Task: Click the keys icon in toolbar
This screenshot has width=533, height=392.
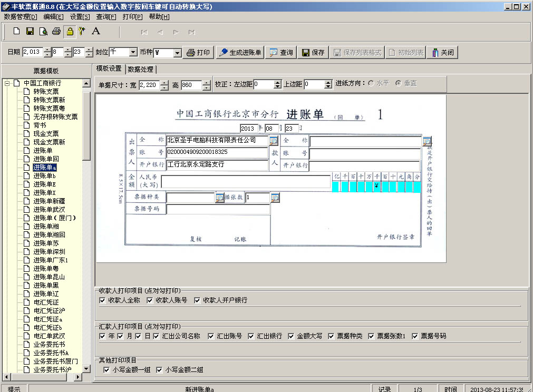Action: click(x=82, y=31)
